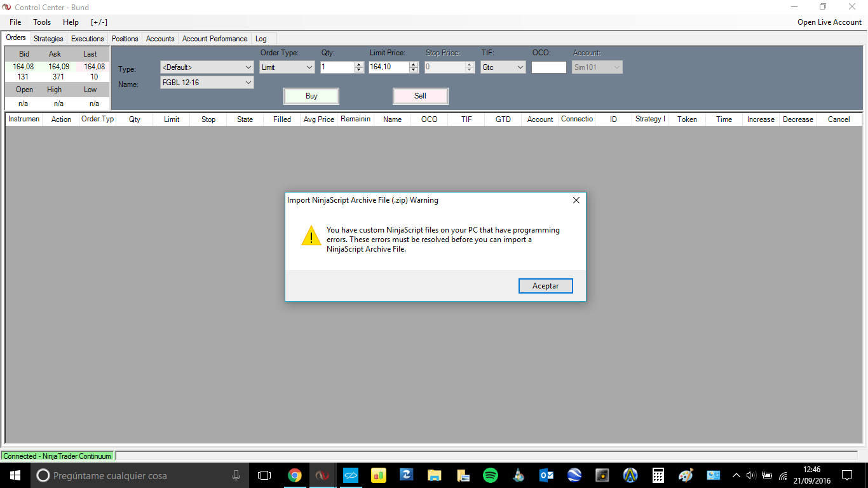Increase Qty with the up arrow

tap(359, 64)
